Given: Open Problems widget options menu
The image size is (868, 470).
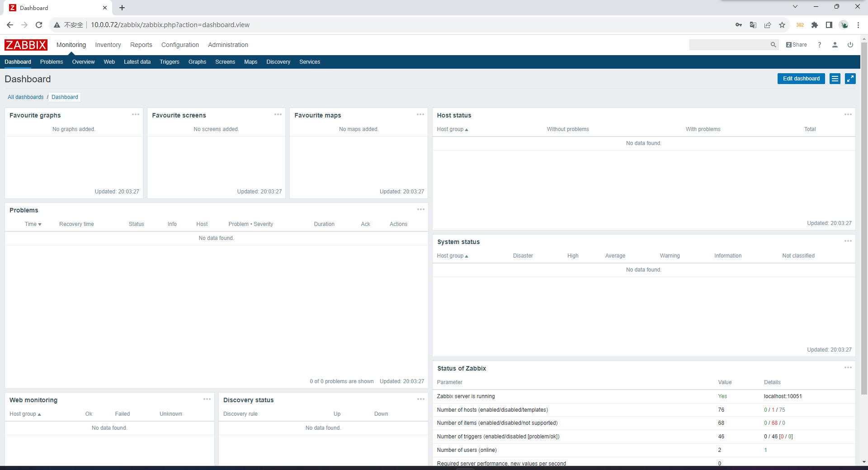Looking at the screenshot, I should point(421,209).
